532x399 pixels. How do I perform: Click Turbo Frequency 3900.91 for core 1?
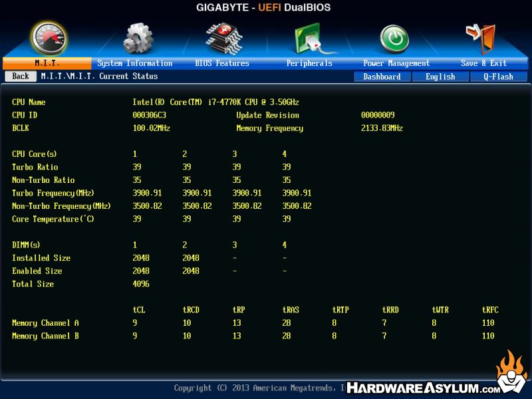click(x=147, y=193)
